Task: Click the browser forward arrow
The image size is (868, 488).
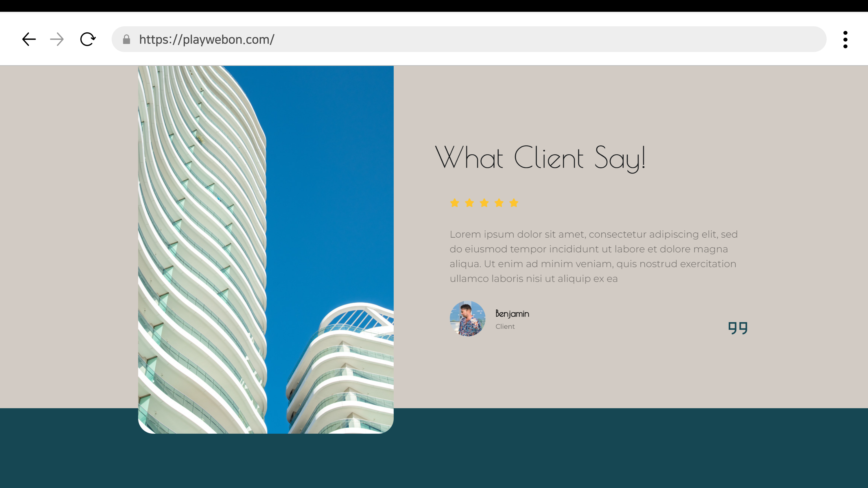Action: (x=57, y=39)
